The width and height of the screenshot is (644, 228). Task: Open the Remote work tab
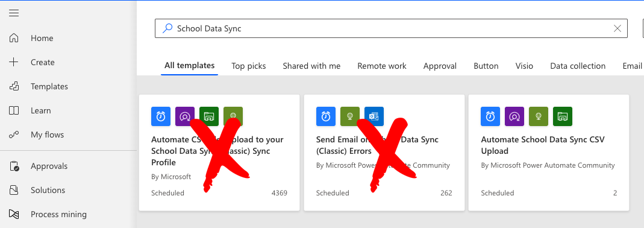(381, 66)
